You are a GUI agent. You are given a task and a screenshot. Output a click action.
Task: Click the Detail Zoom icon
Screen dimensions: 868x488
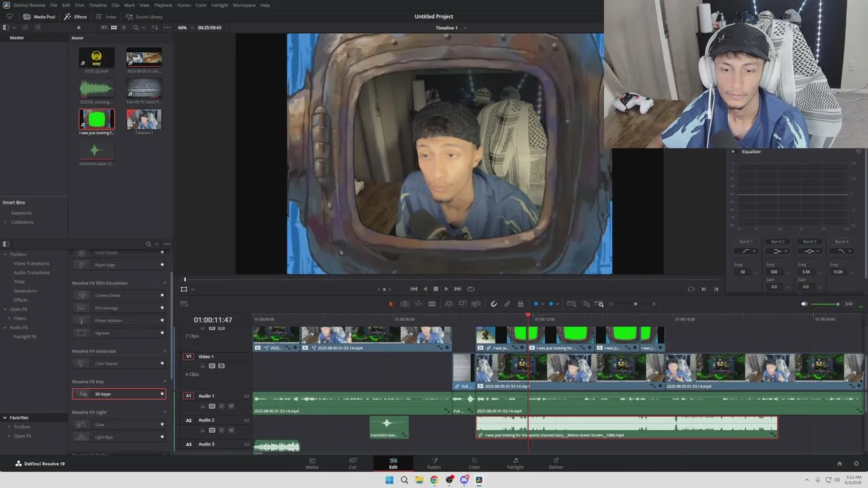pyautogui.click(x=586, y=304)
